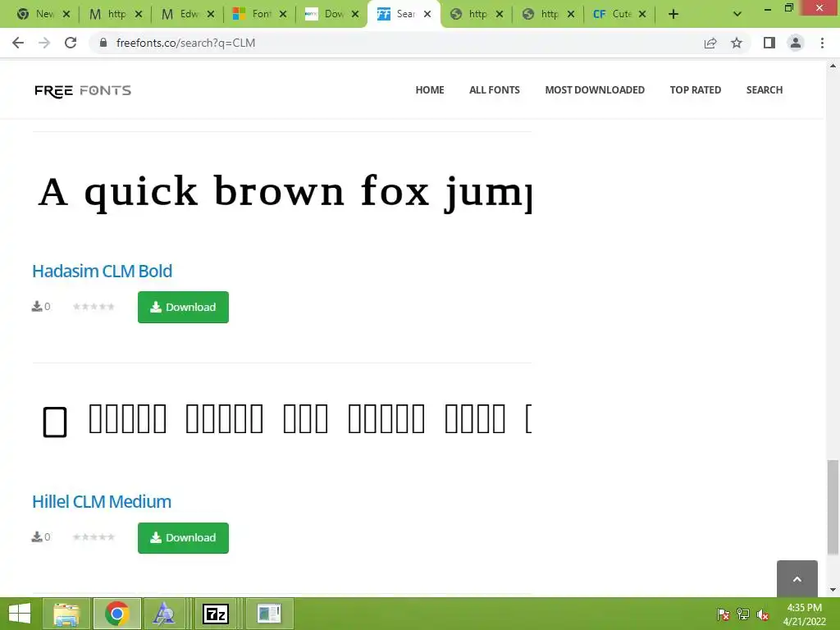Open MOST DOWNLOADED navigation link
The image size is (840, 630).
[x=595, y=90]
